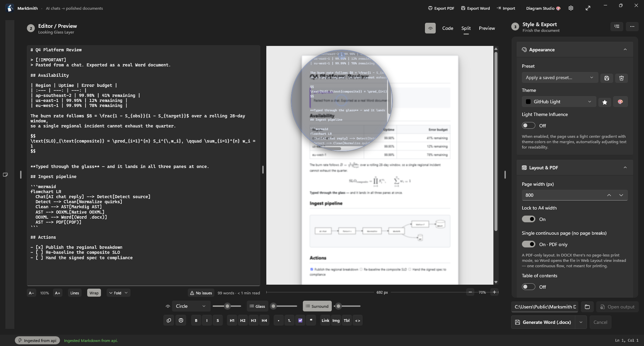Click the note icon on the left edge
Viewport: 644px width, 346px height.
pyautogui.click(x=5, y=175)
